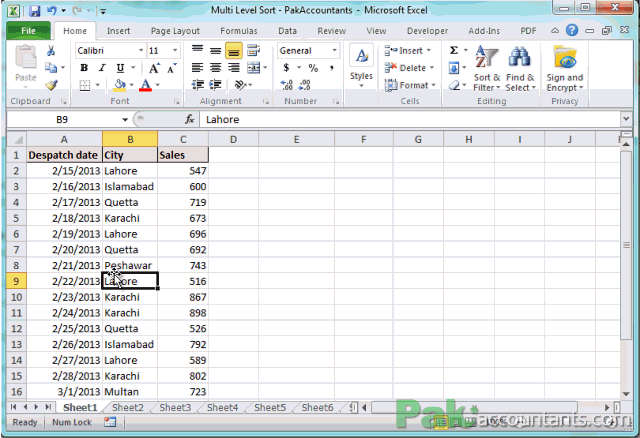Click the Copy icon in Clipboard
This screenshot has height=438, width=640.
point(51,67)
